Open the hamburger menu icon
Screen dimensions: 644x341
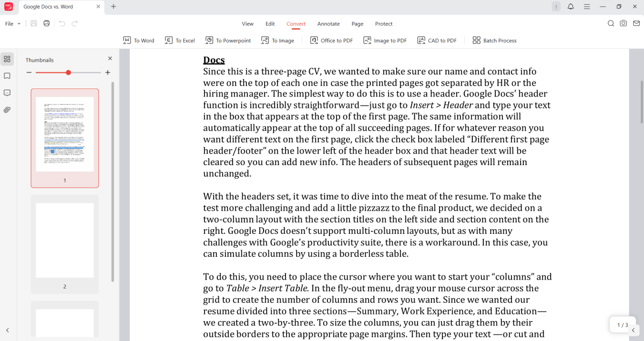[587, 6]
